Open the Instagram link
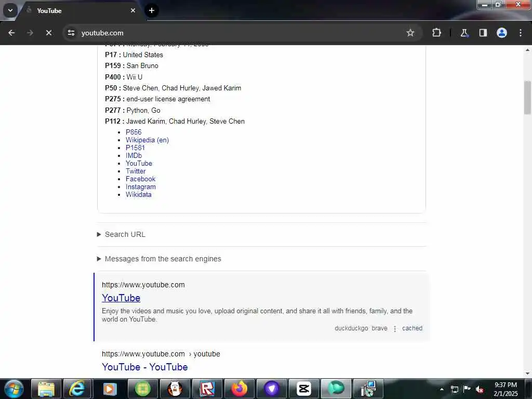The image size is (532, 399). 140,187
